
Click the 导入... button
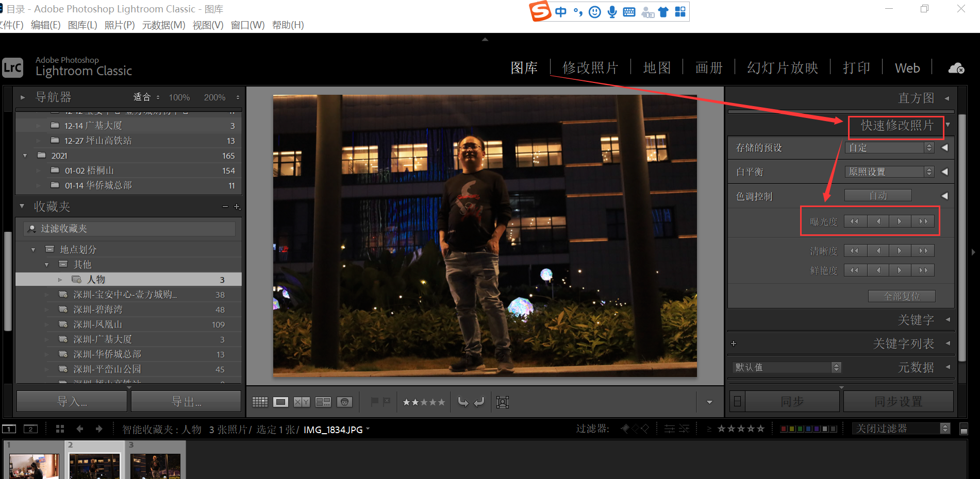(x=72, y=401)
